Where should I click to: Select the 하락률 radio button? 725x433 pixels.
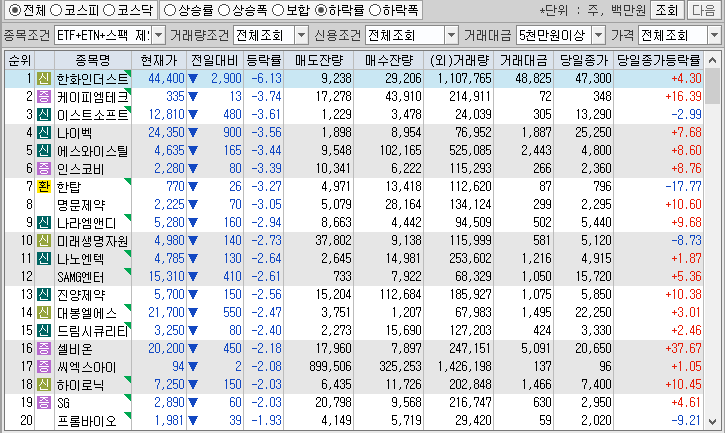point(321,10)
